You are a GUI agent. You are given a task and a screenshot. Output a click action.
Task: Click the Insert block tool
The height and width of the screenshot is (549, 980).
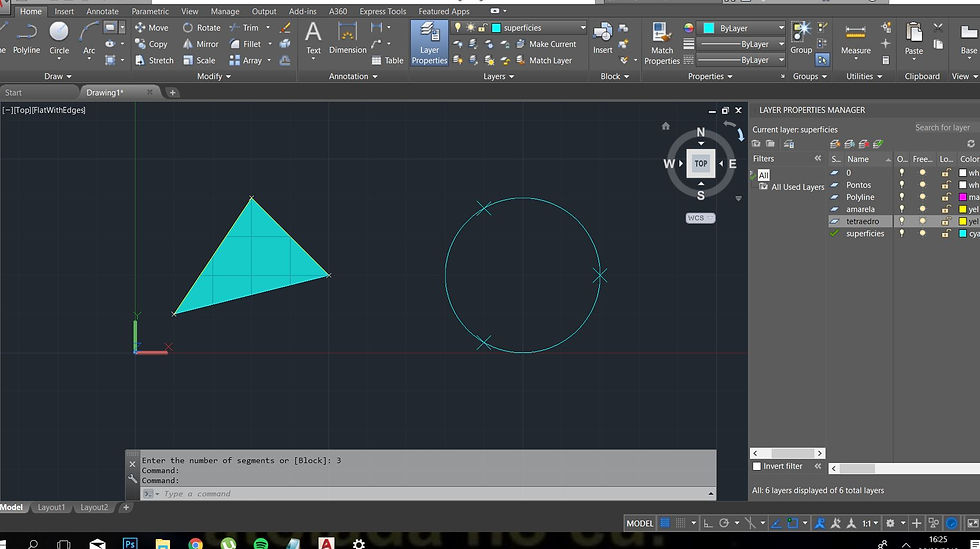click(x=602, y=38)
